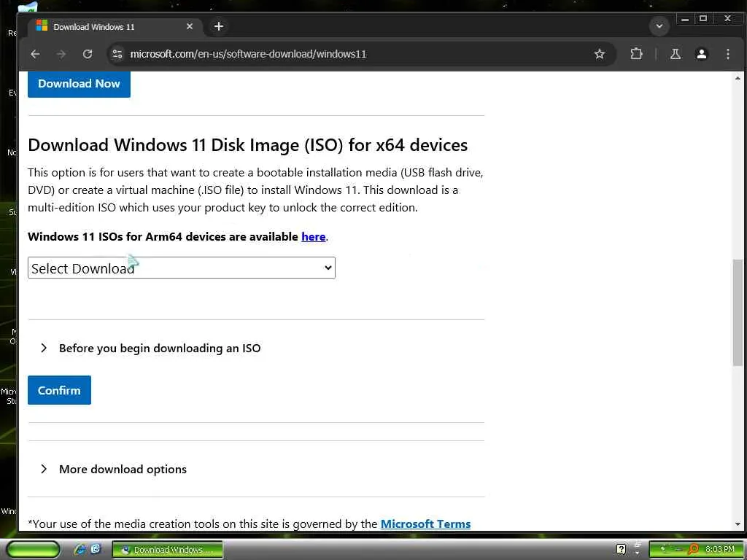747x560 pixels.
Task: Open the tab search dropdown arrow
Action: tap(659, 26)
